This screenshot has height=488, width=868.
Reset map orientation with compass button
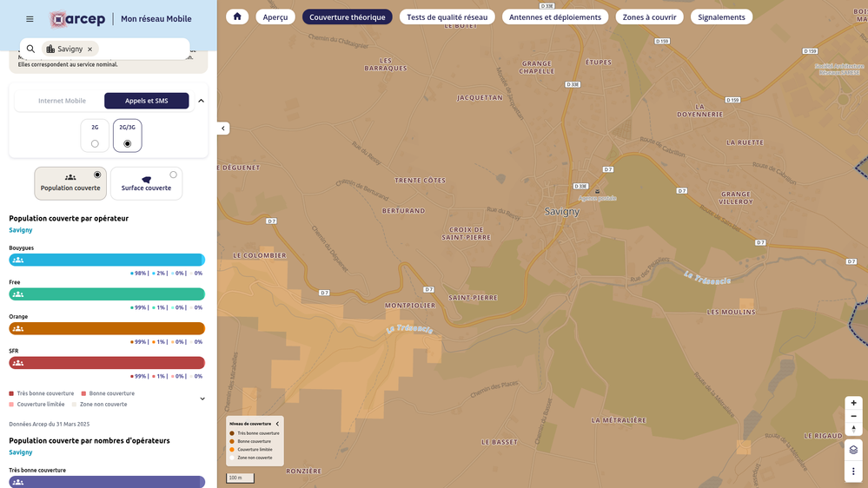(x=853, y=429)
